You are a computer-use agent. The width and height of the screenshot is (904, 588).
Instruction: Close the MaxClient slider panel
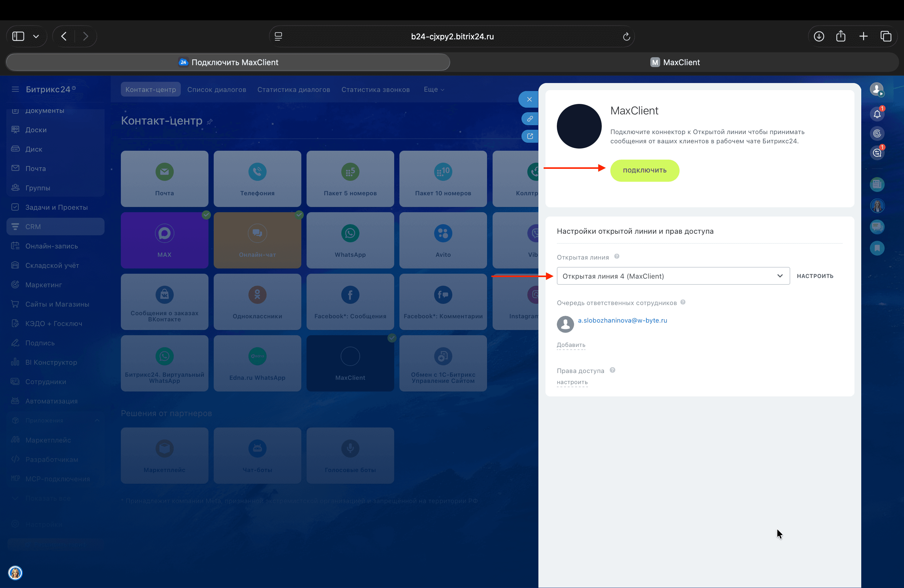click(x=529, y=100)
